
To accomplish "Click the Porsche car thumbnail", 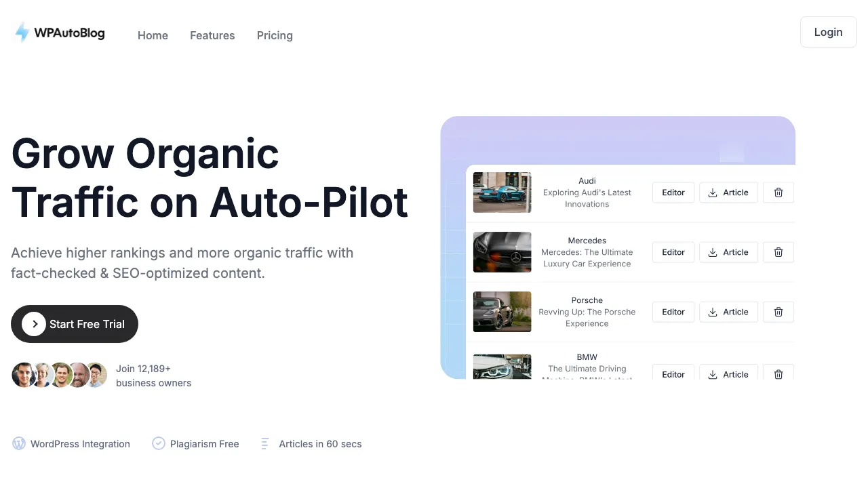I will [x=502, y=312].
